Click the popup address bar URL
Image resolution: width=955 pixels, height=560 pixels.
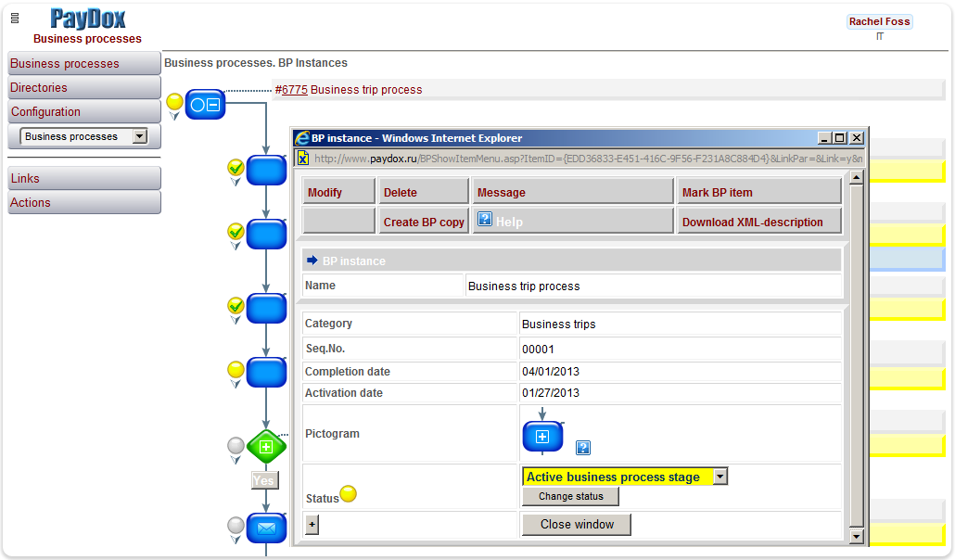[589, 159]
